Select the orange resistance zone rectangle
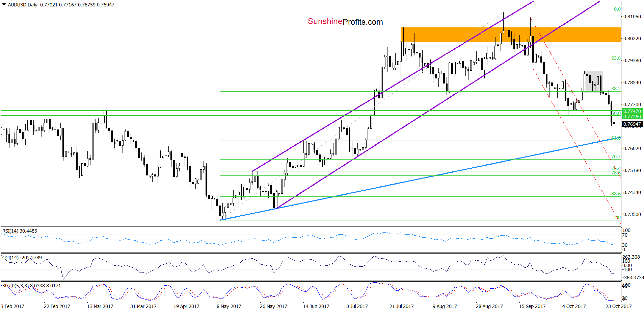This screenshot has width=644, height=311. point(511,34)
